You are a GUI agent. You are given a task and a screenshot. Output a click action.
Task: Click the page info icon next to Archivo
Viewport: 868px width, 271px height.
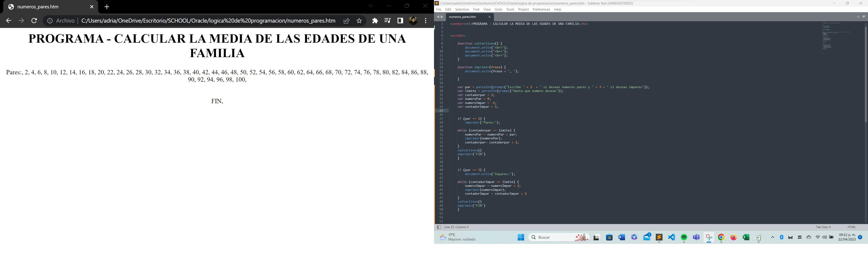[50, 21]
